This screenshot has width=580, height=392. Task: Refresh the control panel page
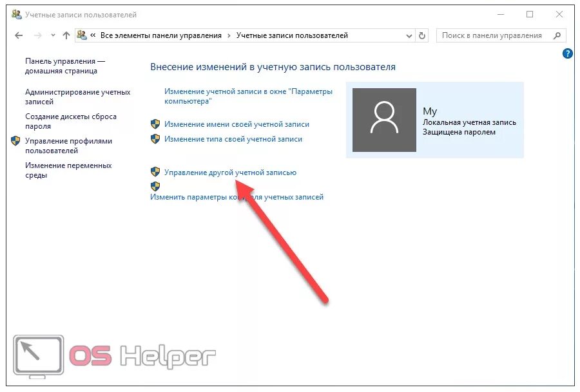pyautogui.click(x=422, y=36)
